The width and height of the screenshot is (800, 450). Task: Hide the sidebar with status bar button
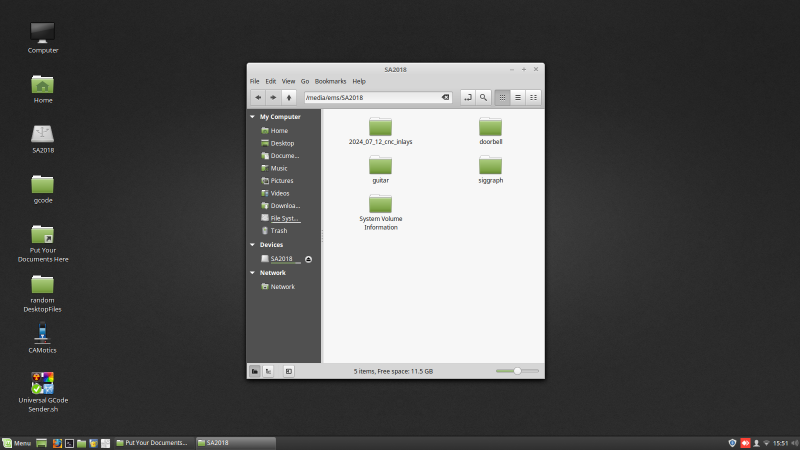point(289,371)
